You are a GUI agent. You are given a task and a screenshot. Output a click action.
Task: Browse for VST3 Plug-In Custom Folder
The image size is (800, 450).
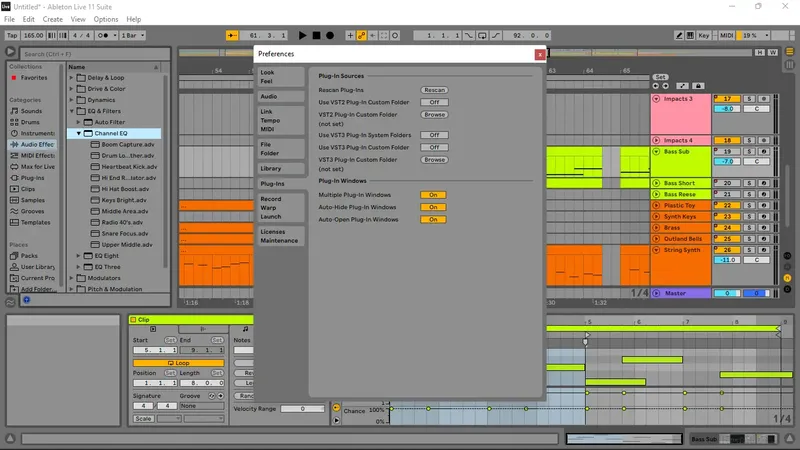coord(434,160)
